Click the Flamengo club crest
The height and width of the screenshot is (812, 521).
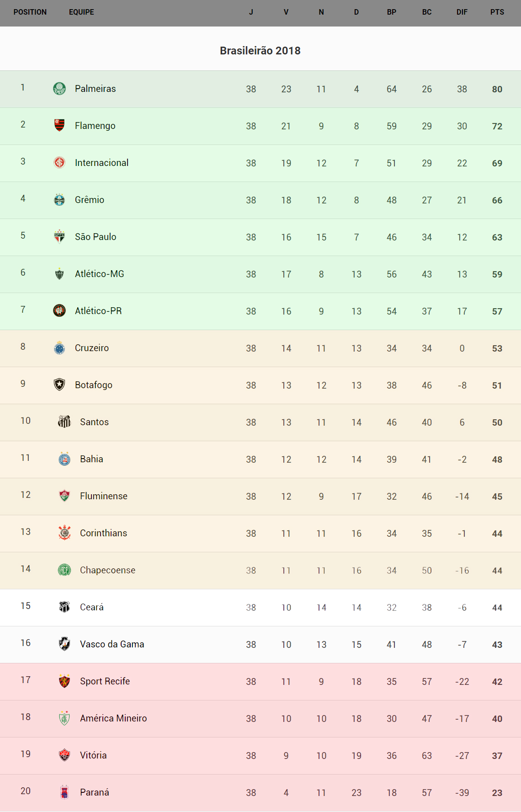coord(59,125)
